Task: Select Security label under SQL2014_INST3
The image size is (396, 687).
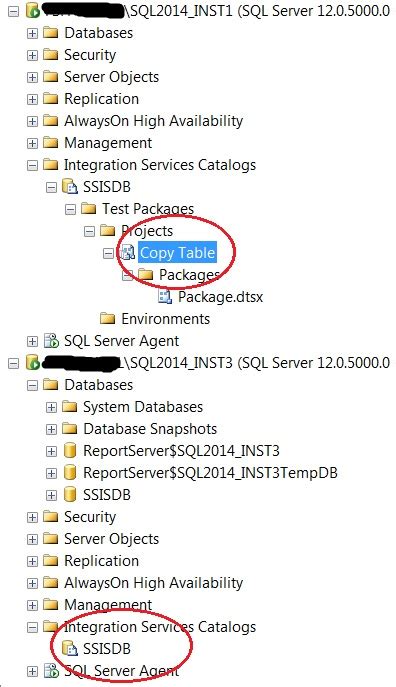Action: point(90,517)
